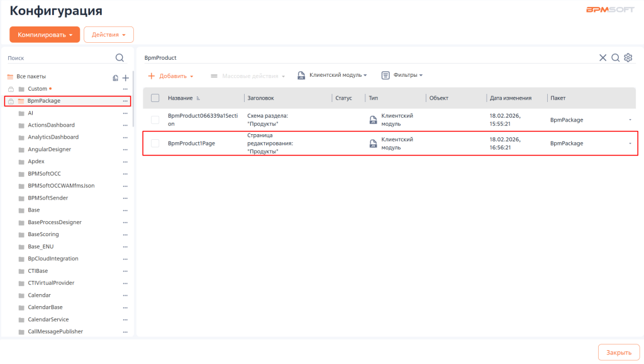
Task: Click the icon left of the add-package plus
Action: 115,77
